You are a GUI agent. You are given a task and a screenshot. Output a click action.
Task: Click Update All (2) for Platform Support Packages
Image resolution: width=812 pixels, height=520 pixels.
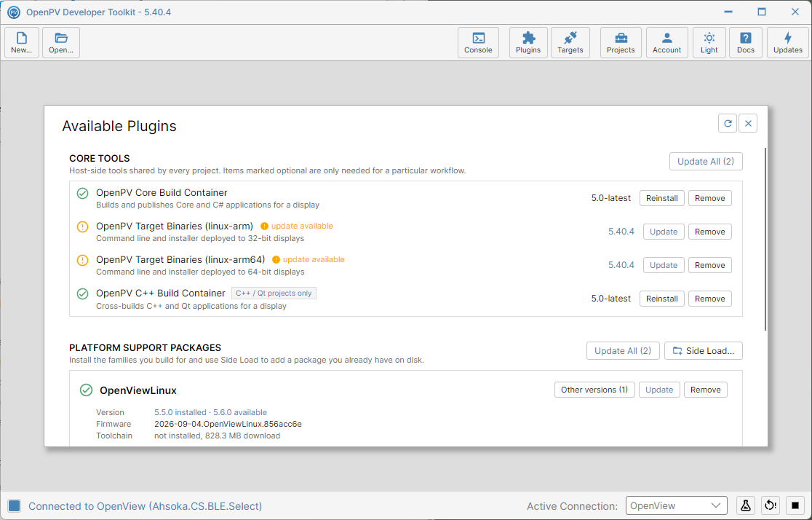pyautogui.click(x=623, y=350)
